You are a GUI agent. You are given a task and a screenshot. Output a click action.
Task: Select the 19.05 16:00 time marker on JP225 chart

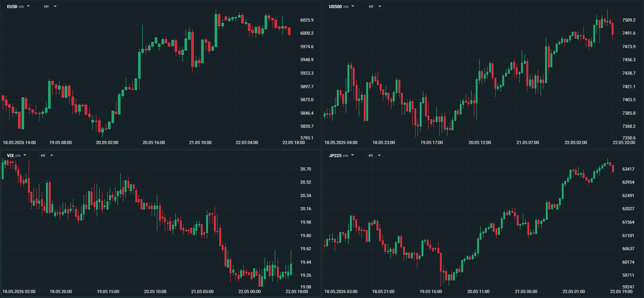[431, 292]
